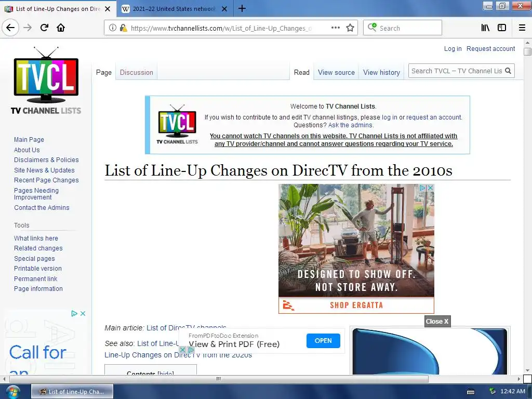The width and height of the screenshot is (532, 399).
Task: Open Recent Page Changes link
Action: (x=46, y=180)
